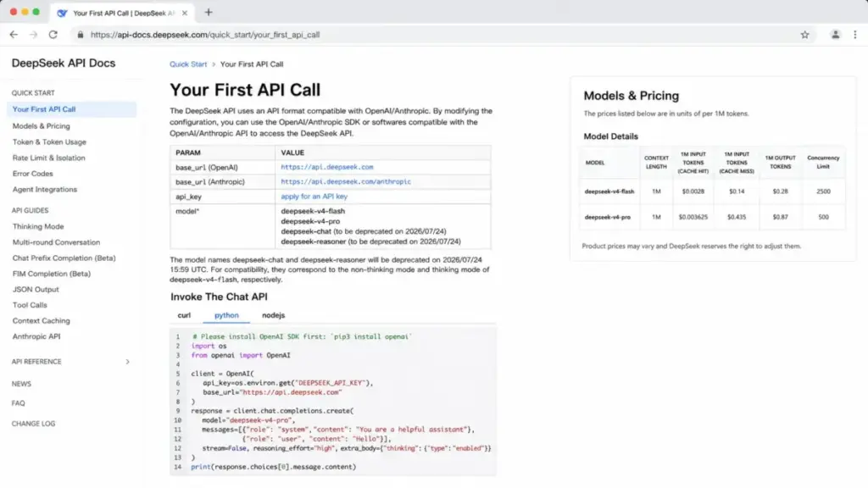Viewport: 868px width, 488px height.
Task: Open Rate Limit & Isolation page
Action: click(x=48, y=158)
